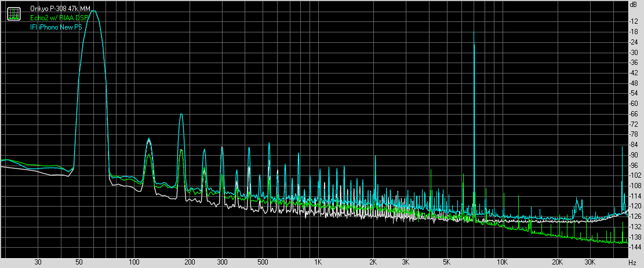Click the 100 Hz frequency axis label
This screenshot has height=268, width=644.
133,263
